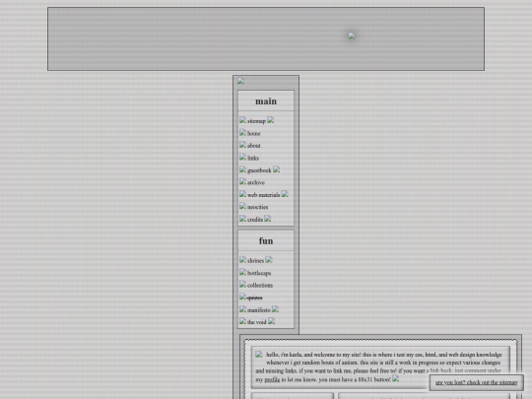Open the shrines page
This screenshot has width=532, height=399.
click(x=255, y=261)
